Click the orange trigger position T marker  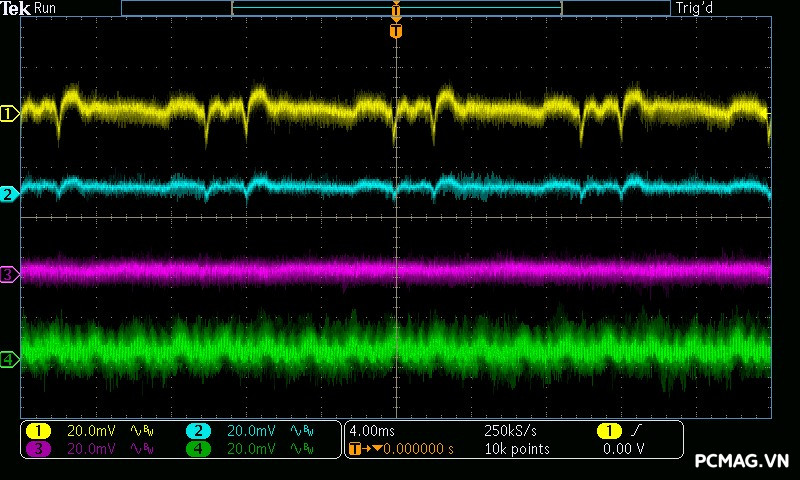396,32
